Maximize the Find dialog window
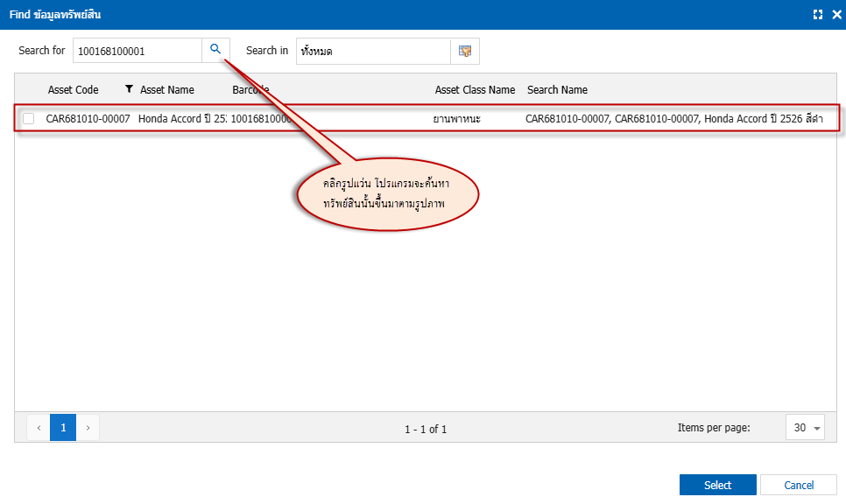Viewport: 846px width, 504px height. tap(818, 15)
